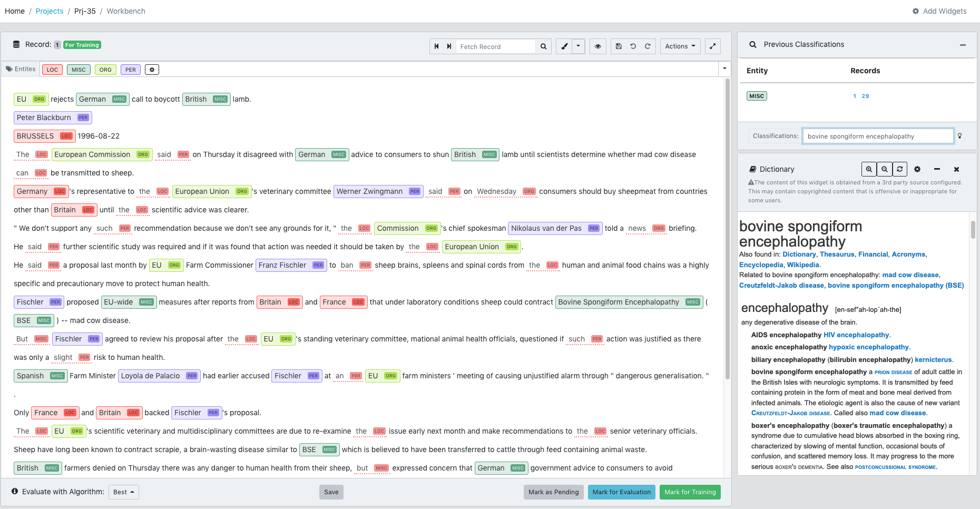Change the algorithm from Best
The width and height of the screenshot is (980, 509).
[x=123, y=492]
